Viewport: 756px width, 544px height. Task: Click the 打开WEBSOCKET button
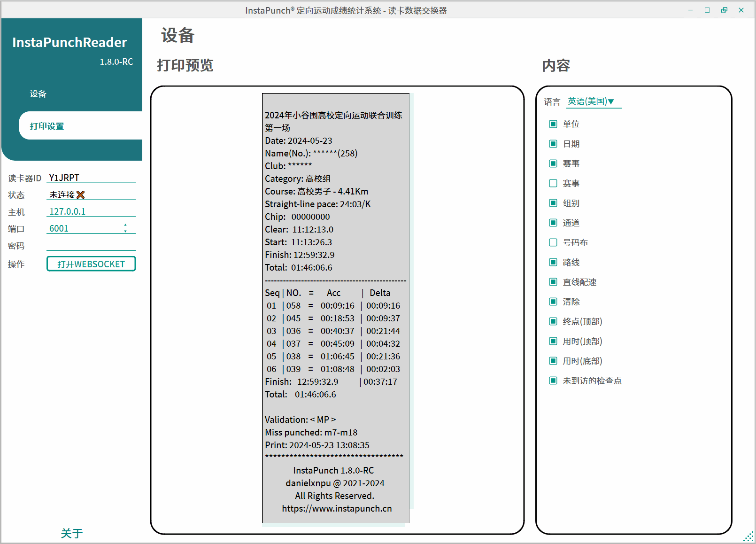coord(91,264)
